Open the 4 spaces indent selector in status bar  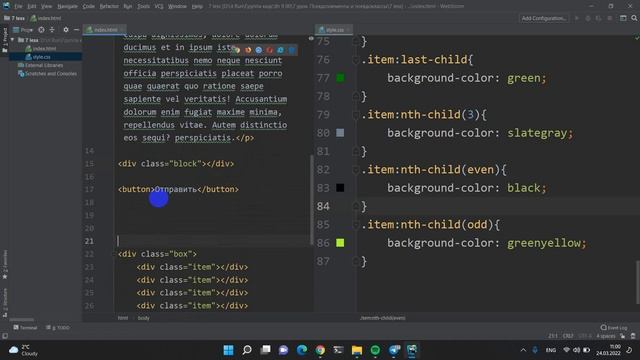606,336
